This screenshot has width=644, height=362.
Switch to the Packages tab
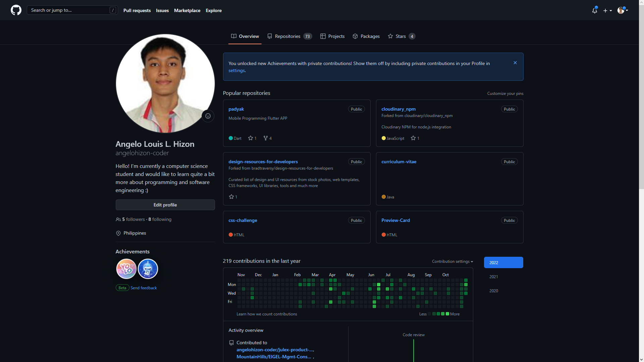coord(366,36)
